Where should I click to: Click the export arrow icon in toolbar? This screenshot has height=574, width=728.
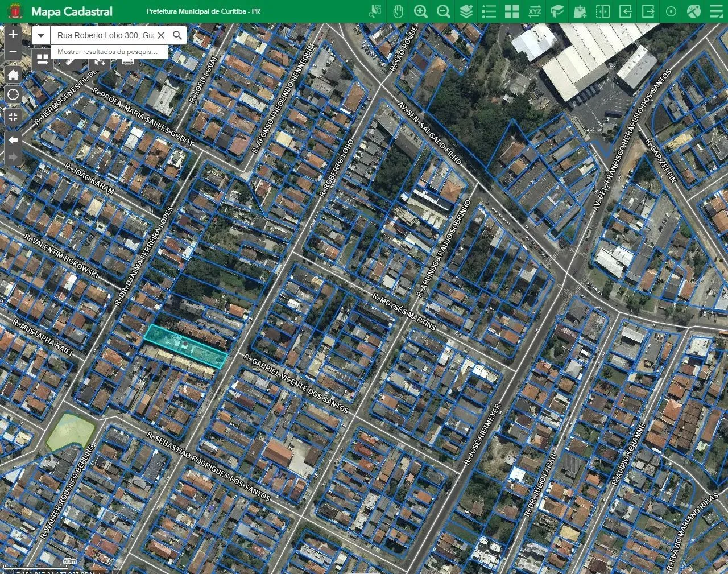click(x=648, y=11)
